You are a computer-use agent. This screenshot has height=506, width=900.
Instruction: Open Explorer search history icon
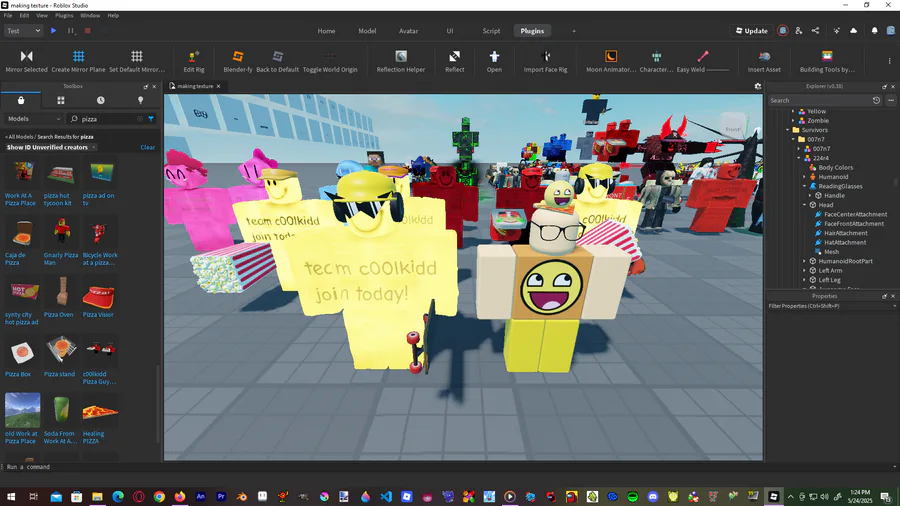[x=876, y=100]
